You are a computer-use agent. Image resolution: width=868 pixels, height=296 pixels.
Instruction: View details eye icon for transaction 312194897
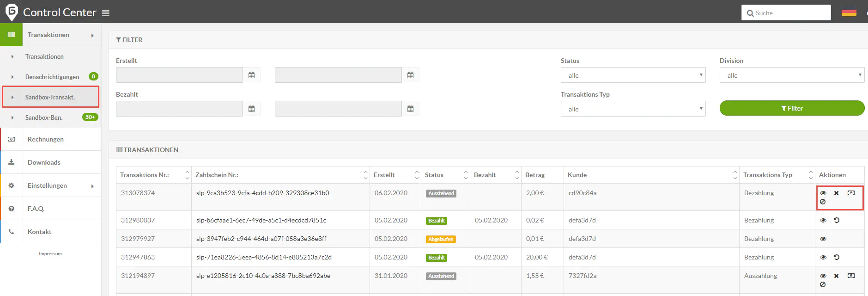point(823,276)
